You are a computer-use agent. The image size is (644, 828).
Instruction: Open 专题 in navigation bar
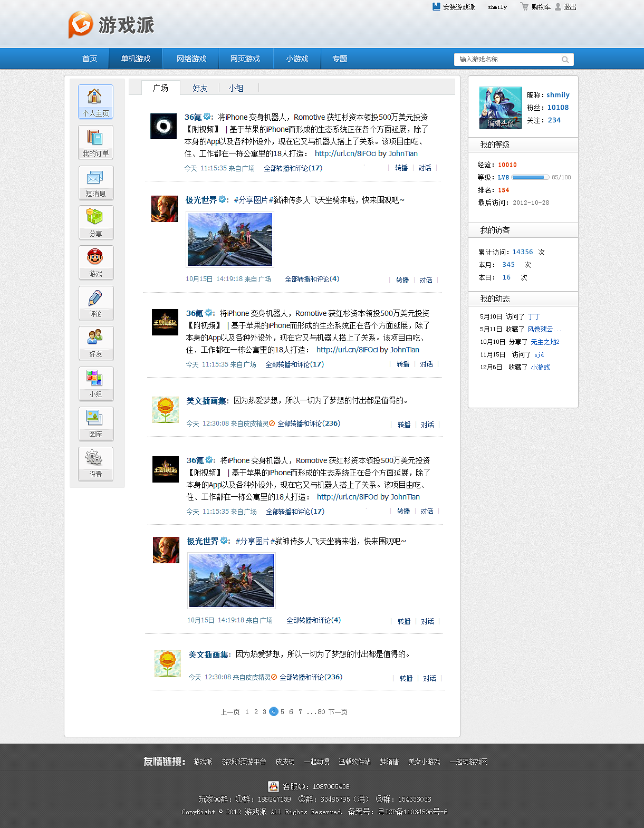pos(340,59)
